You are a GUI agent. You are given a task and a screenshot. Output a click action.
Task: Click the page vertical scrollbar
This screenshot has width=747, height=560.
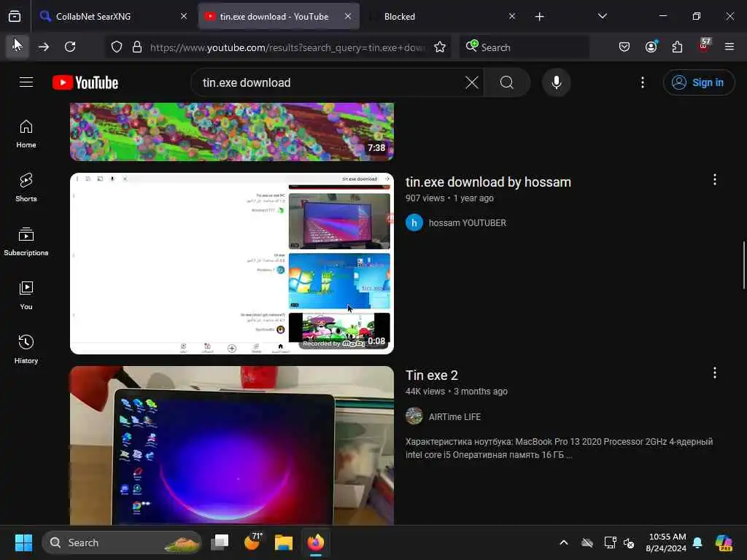tap(743, 265)
